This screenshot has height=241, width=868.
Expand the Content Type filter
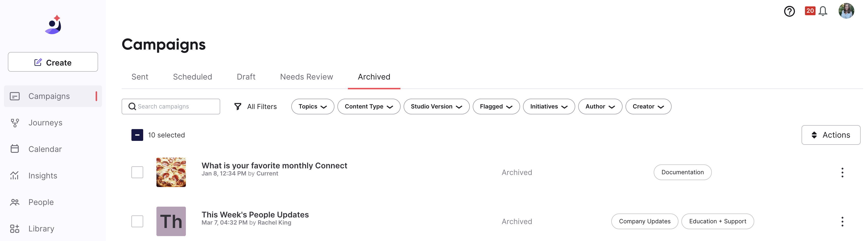[369, 107]
